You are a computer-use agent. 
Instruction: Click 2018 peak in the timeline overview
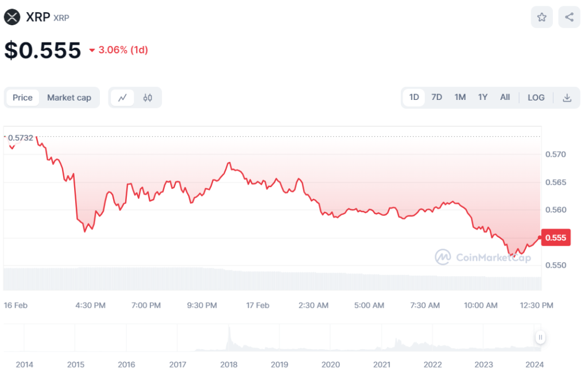click(x=229, y=333)
